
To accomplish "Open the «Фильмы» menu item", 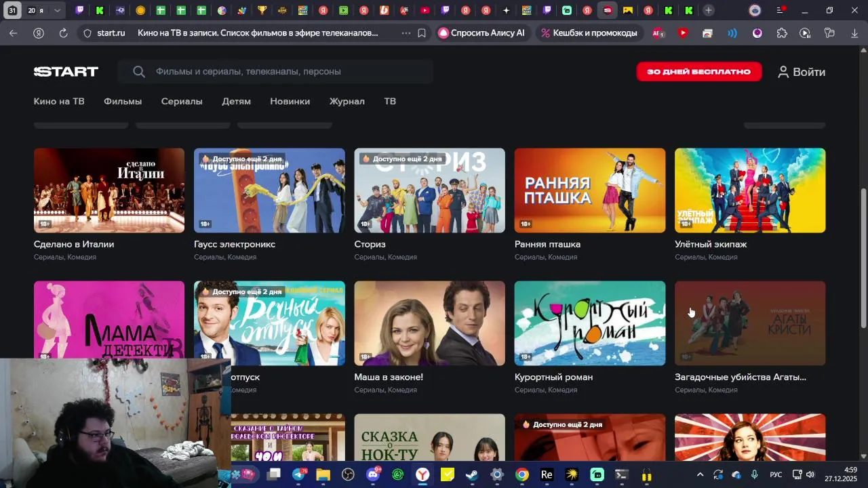I will (x=123, y=101).
